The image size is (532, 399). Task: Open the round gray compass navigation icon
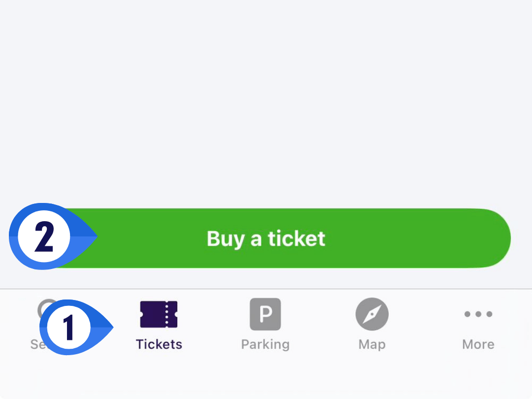click(x=372, y=314)
